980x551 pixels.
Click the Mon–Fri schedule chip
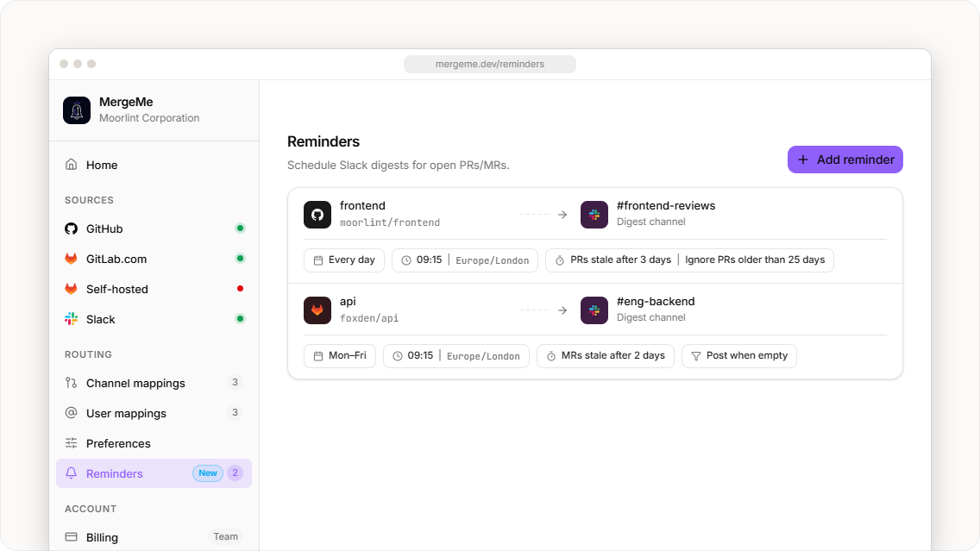[339, 355]
